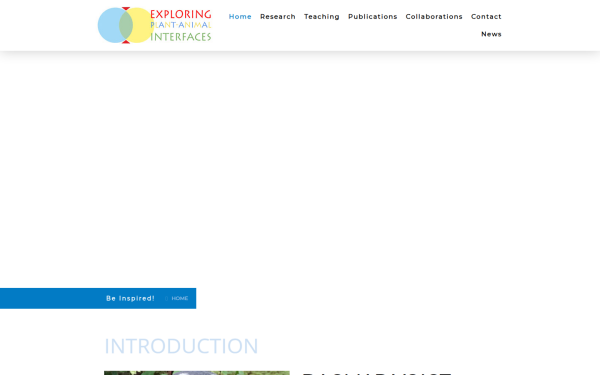The height and width of the screenshot is (375, 600).
Task: View the Publications page
Action: tap(373, 16)
